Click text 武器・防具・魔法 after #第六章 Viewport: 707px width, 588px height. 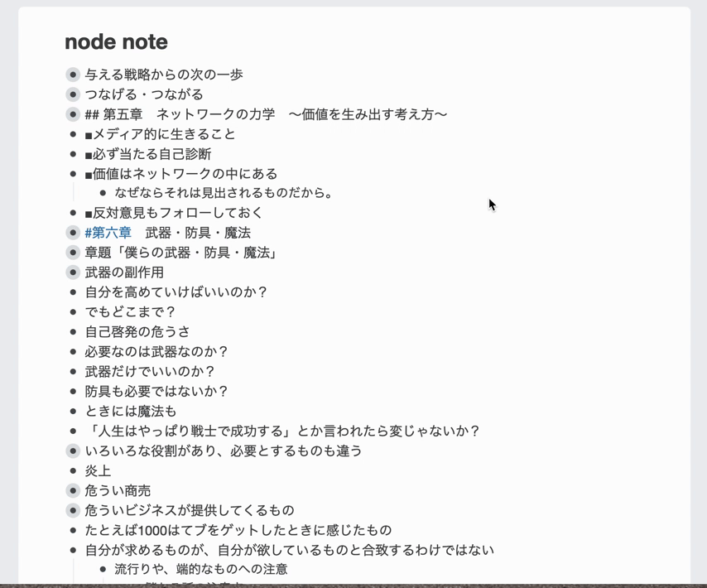pos(198,233)
